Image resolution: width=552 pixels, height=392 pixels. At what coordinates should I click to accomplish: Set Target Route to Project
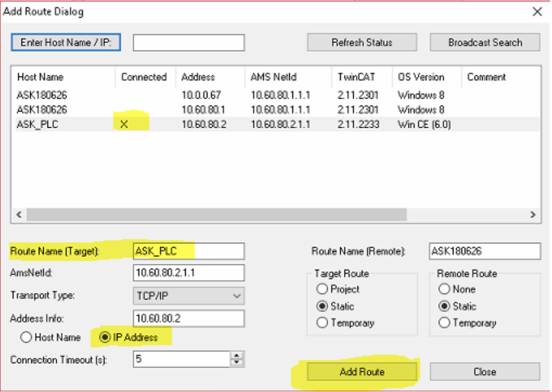(x=322, y=289)
